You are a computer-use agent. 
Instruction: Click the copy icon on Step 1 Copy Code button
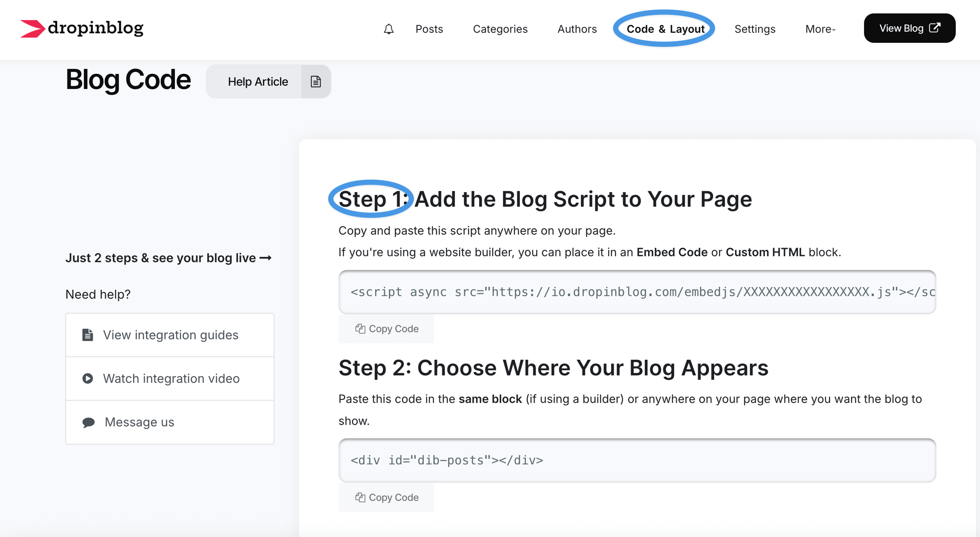point(360,328)
